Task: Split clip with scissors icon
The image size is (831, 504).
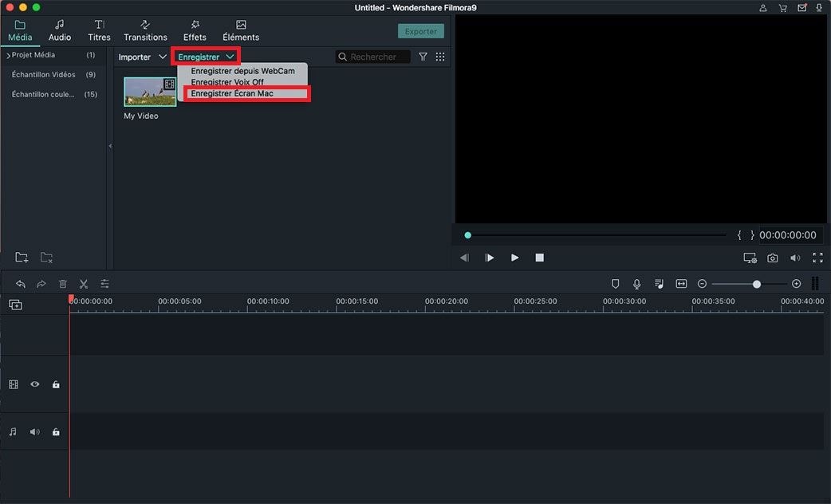Action: 84,284
